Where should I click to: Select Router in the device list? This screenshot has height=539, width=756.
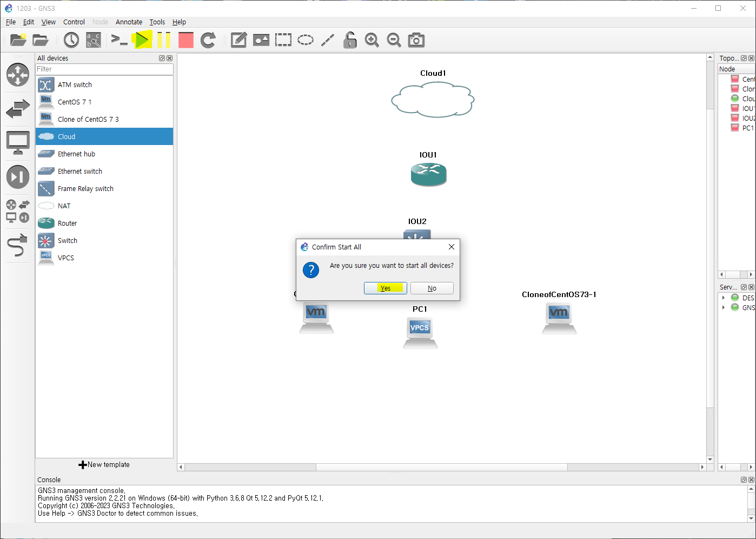pyautogui.click(x=104, y=223)
